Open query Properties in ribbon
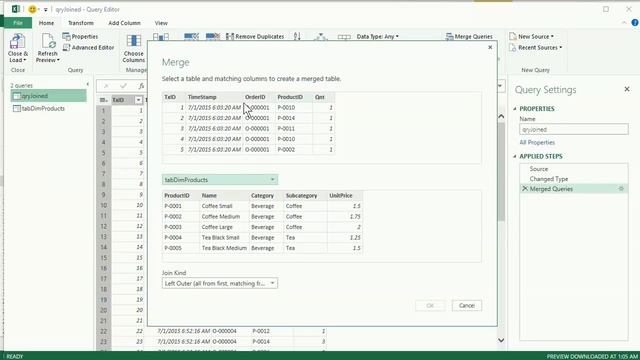Screen dimensions: 640x360 click(80, 36)
